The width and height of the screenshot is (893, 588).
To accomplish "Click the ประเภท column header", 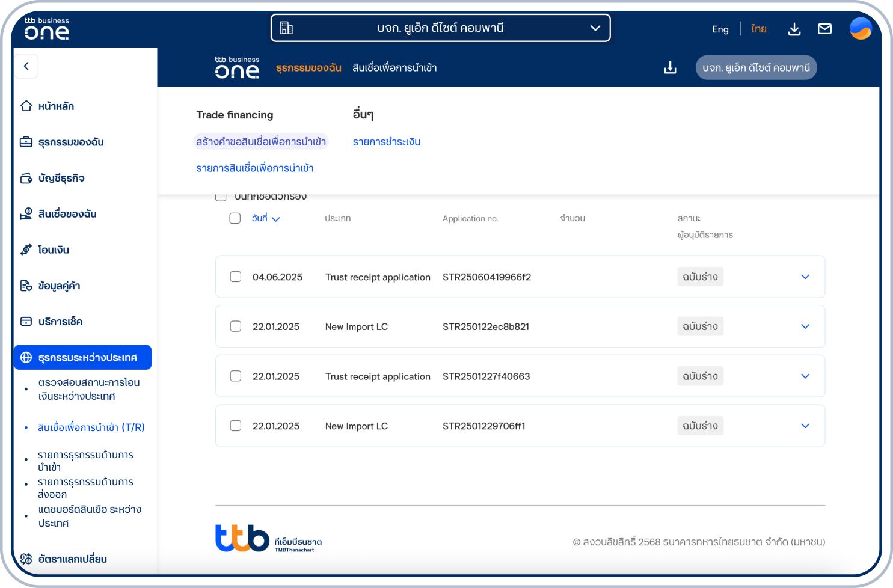I will (338, 218).
